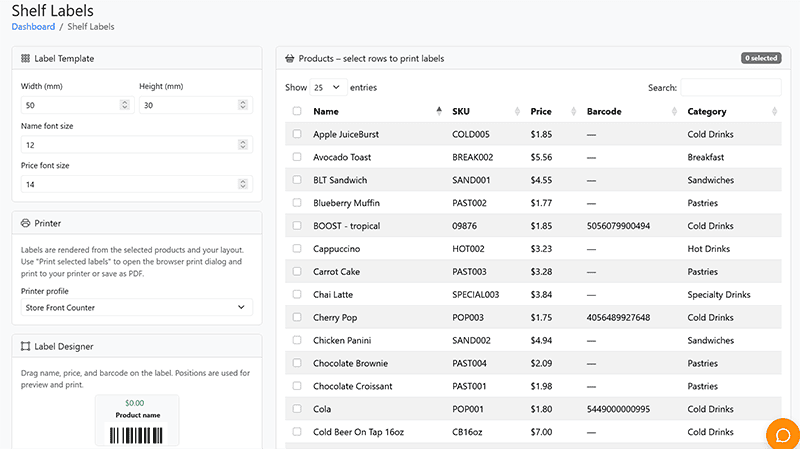Viewport: 800px width, 449px height.
Task: Go to Dashboard breadcrumb link
Action: tap(33, 27)
